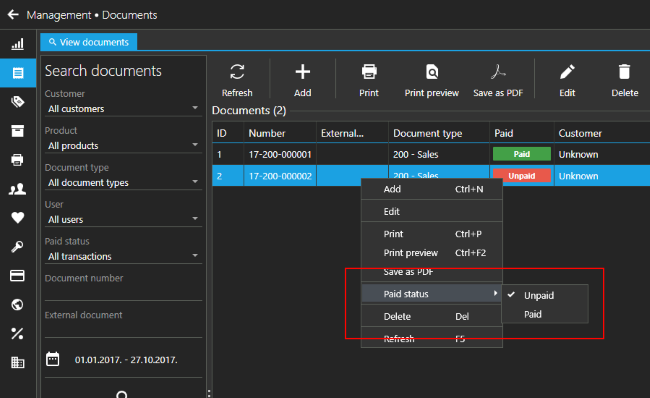This screenshot has height=398, width=650.
Task: Open the Products tag sidebar icon
Action: tap(17, 102)
